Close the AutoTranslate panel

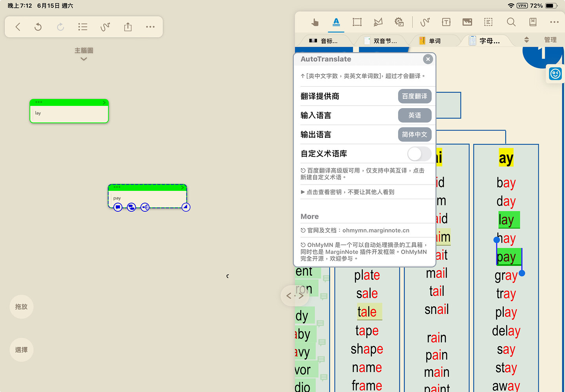point(428,59)
